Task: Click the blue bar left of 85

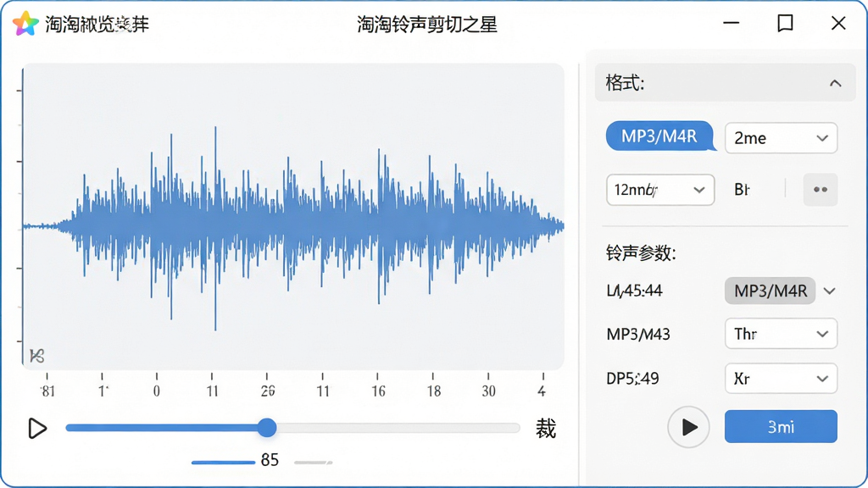Action: click(223, 462)
